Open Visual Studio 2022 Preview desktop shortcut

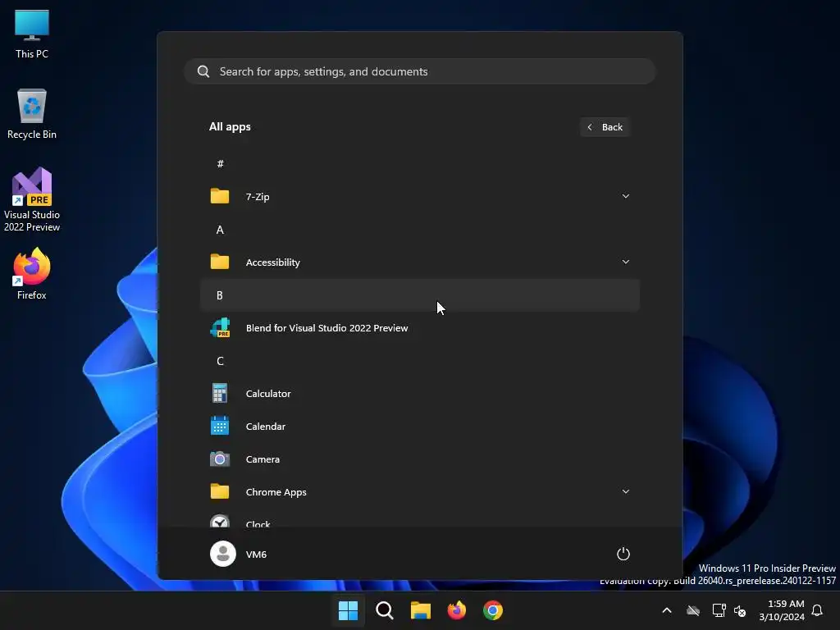32,200
